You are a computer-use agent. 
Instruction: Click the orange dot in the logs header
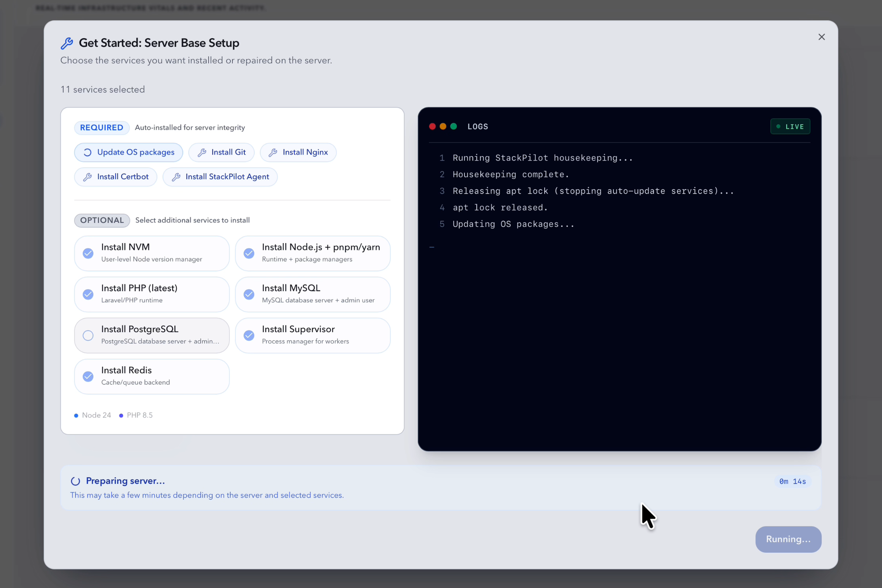[x=443, y=127]
